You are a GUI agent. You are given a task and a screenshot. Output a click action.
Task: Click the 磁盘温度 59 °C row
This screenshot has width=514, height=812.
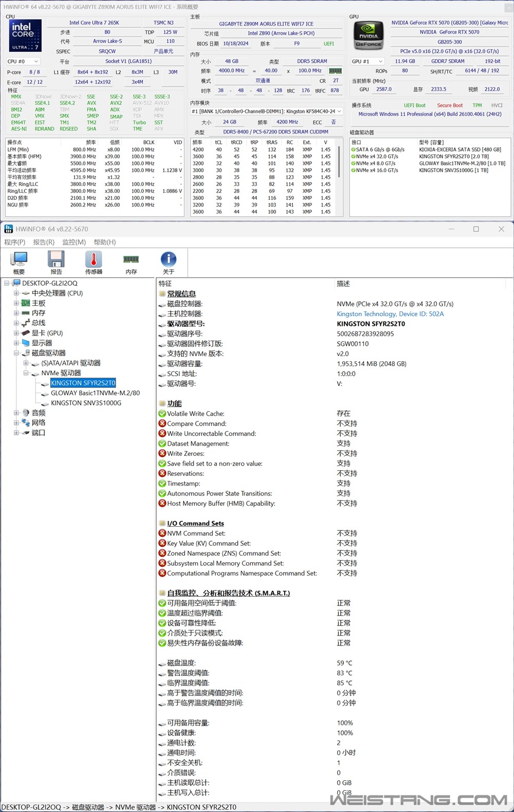[x=333, y=663]
